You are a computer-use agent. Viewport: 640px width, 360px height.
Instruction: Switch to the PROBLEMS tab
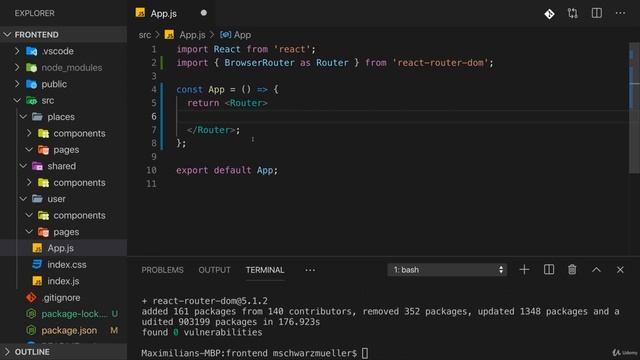pyautogui.click(x=162, y=270)
